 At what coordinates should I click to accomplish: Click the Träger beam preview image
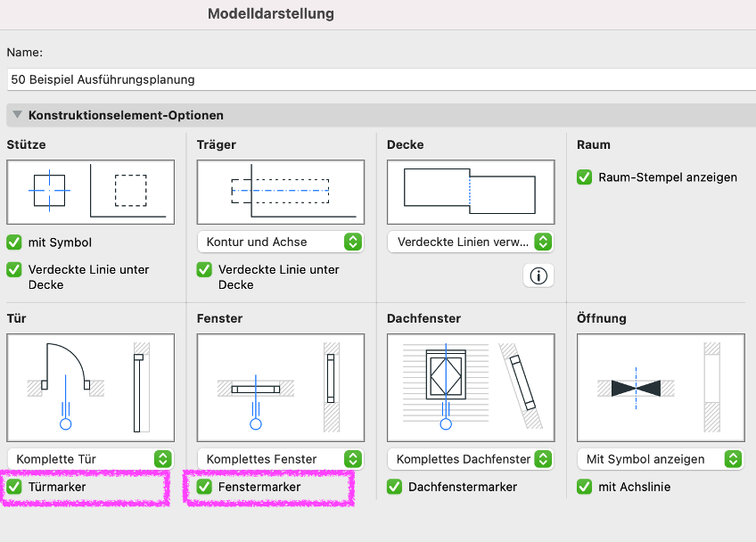[280, 192]
